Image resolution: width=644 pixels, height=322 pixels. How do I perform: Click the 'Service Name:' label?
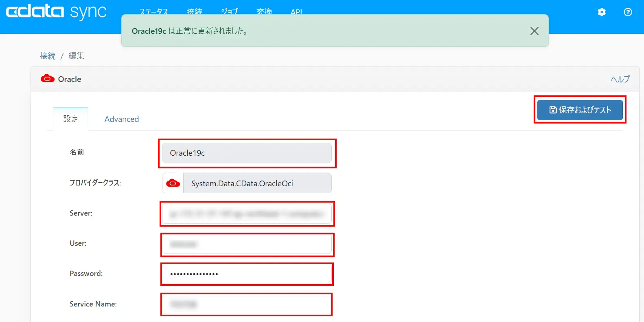(x=93, y=304)
